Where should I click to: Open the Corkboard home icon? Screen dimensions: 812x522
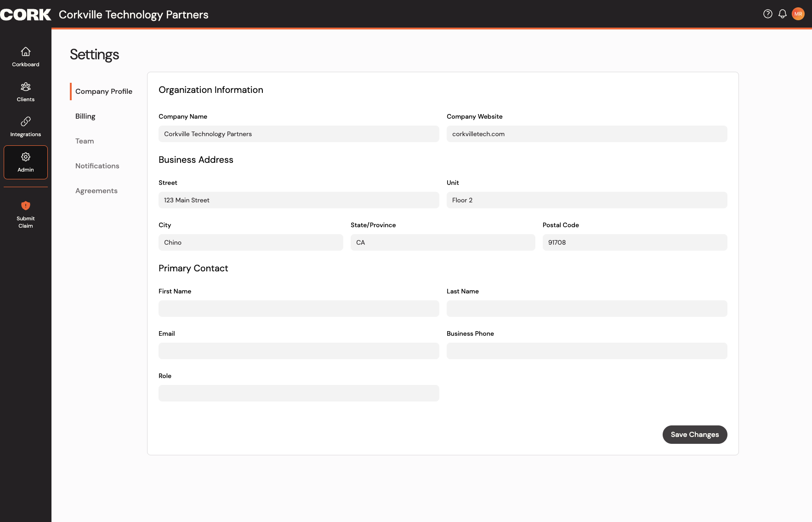(26, 52)
